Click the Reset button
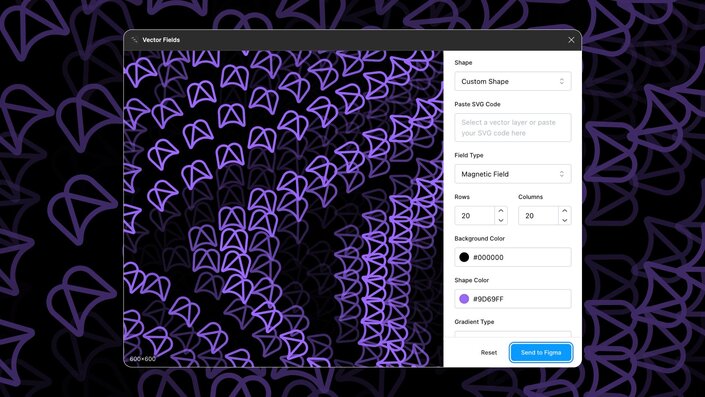The height and width of the screenshot is (397, 705). pos(489,352)
